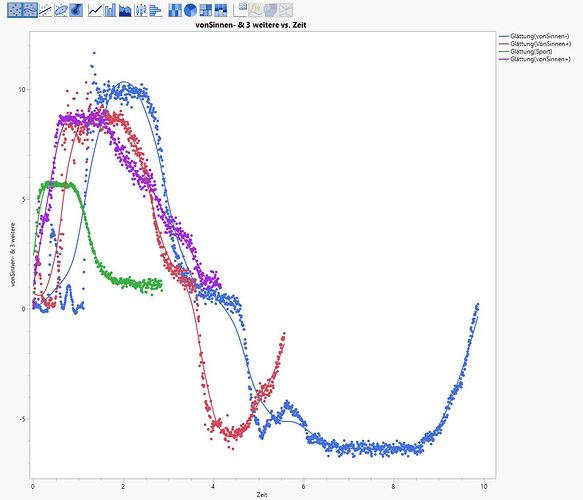
Task: Click the x-axis tick label '10'
Action: click(483, 486)
